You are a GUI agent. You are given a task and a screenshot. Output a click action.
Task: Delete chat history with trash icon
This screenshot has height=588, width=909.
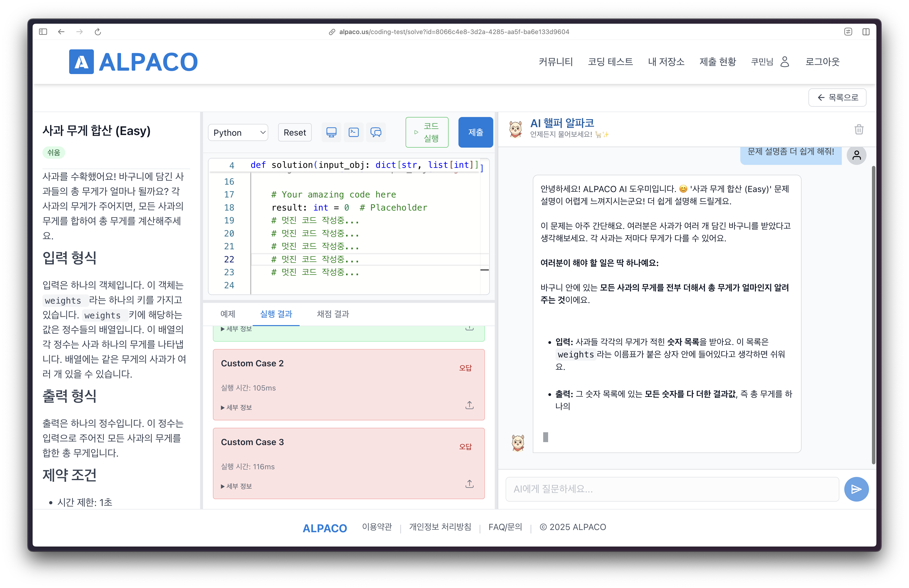point(859,129)
